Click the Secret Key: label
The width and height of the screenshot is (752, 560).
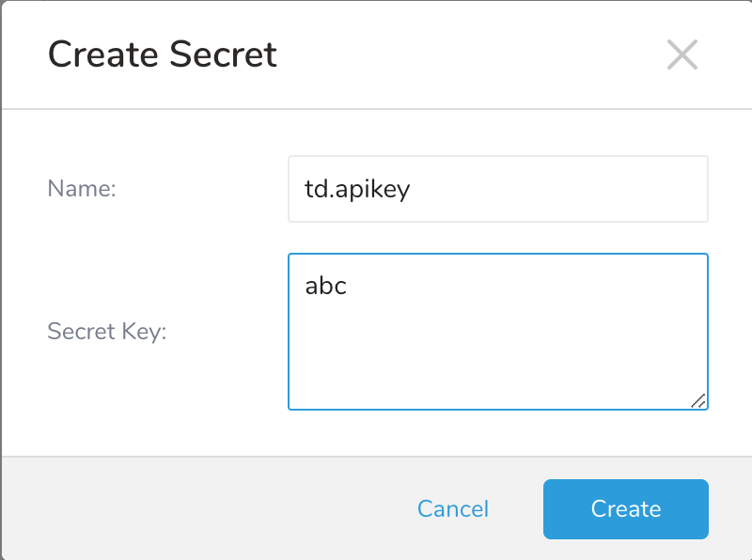106,331
